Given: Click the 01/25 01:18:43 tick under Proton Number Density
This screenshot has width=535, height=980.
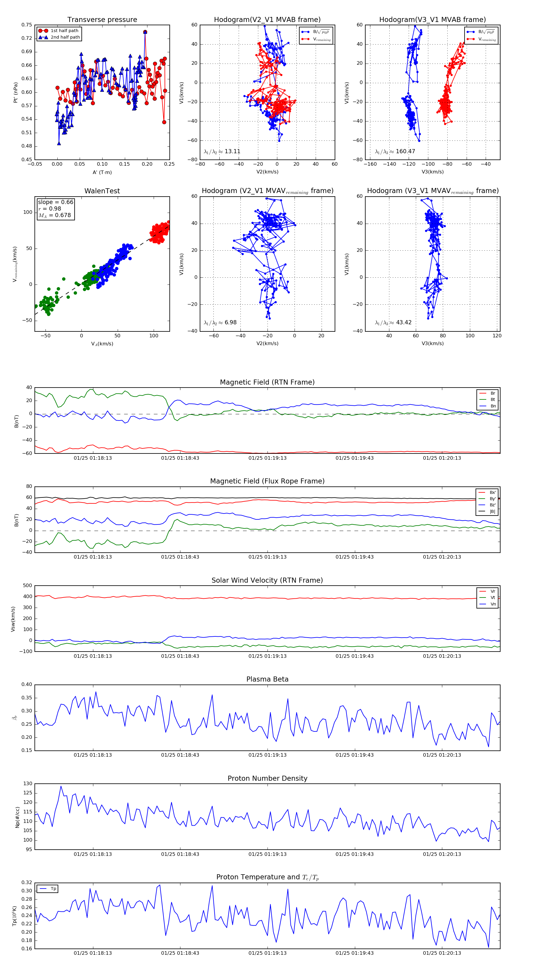Looking at the screenshot, I should [180, 854].
